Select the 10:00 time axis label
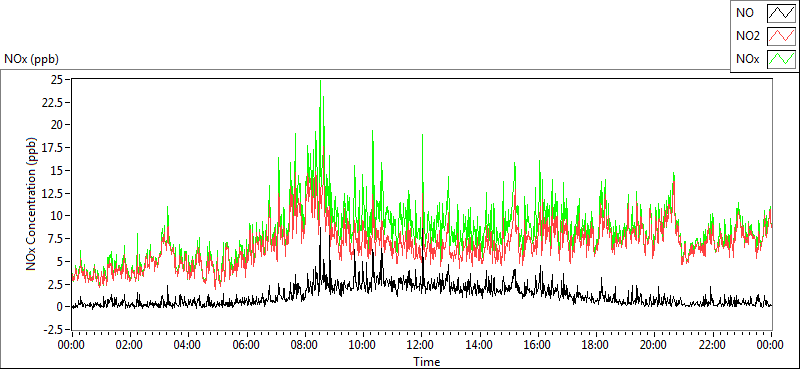 [363, 345]
